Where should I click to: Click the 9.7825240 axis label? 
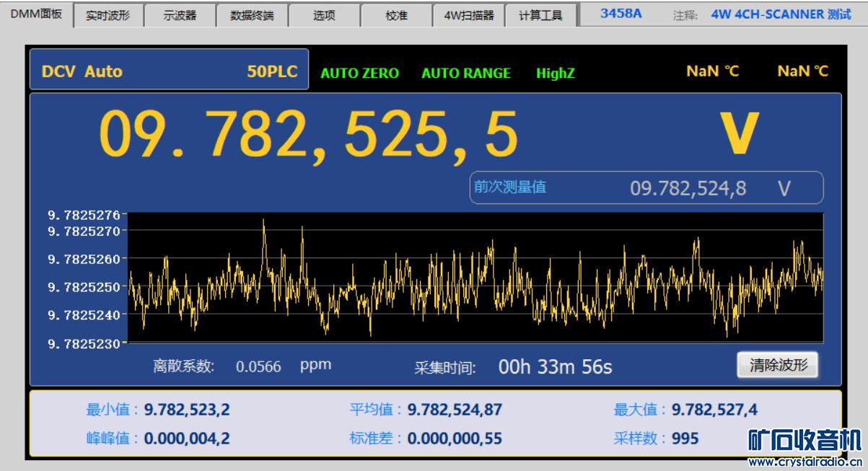(x=84, y=315)
